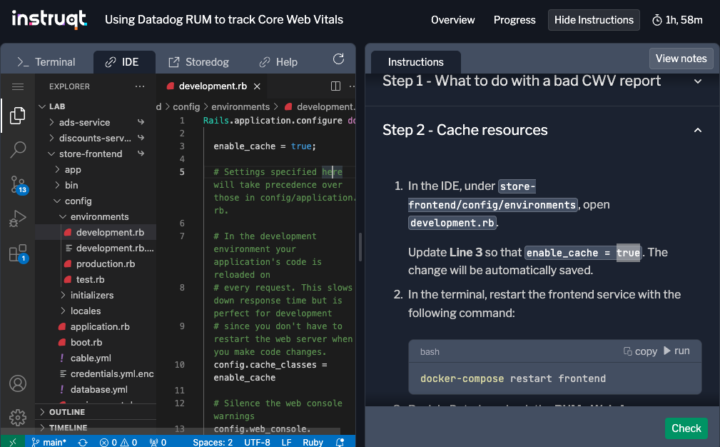Open Source Control view with 13 badge
The width and height of the screenshot is (720, 447).
(18, 185)
